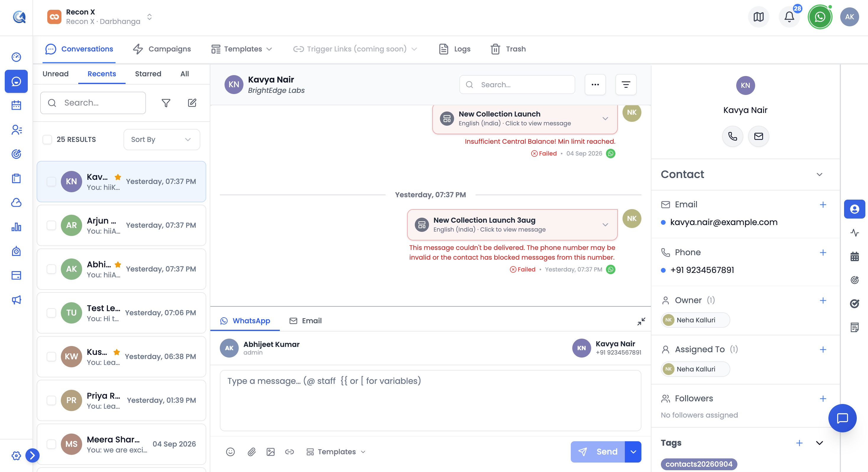Collapse the composer with minimize arrows
Viewport: 868px width, 472px height.
(641, 321)
